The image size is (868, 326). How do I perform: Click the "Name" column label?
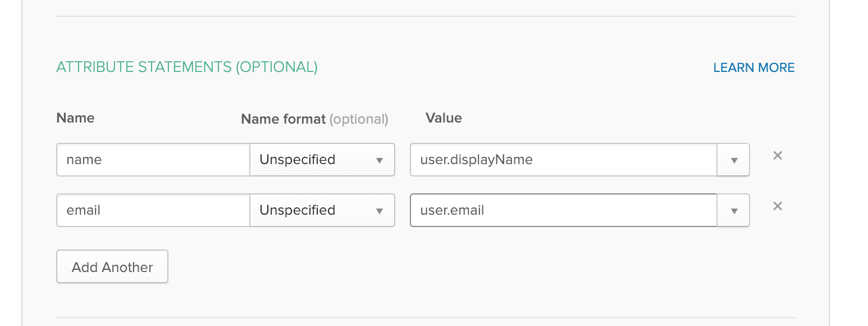coord(75,118)
